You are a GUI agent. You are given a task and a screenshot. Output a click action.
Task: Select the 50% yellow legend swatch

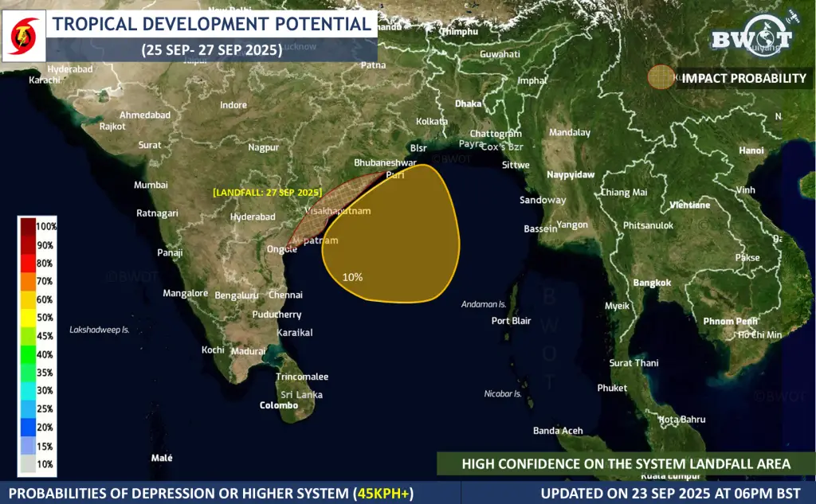pyautogui.click(x=28, y=318)
